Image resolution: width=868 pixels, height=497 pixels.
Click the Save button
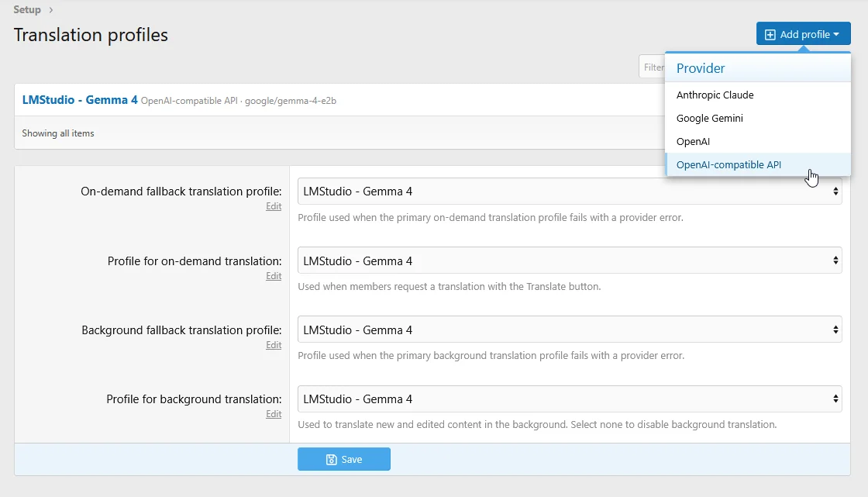[x=344, y=459]
